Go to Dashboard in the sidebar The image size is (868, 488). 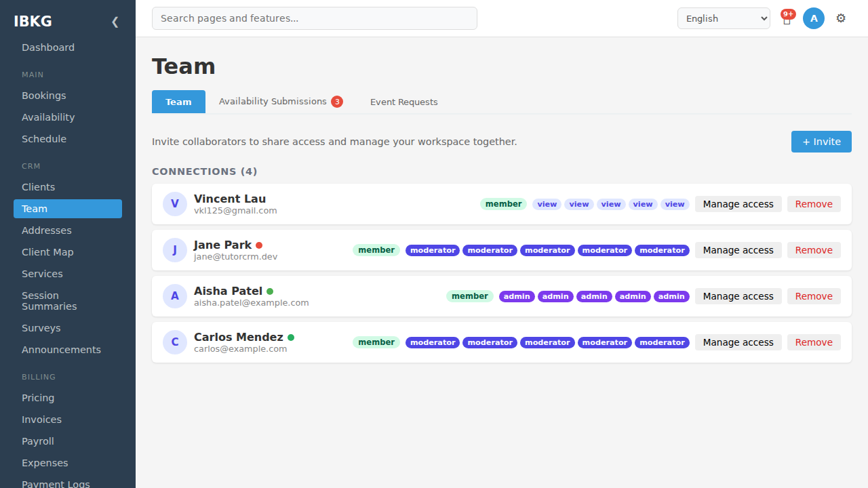point(68,47)
